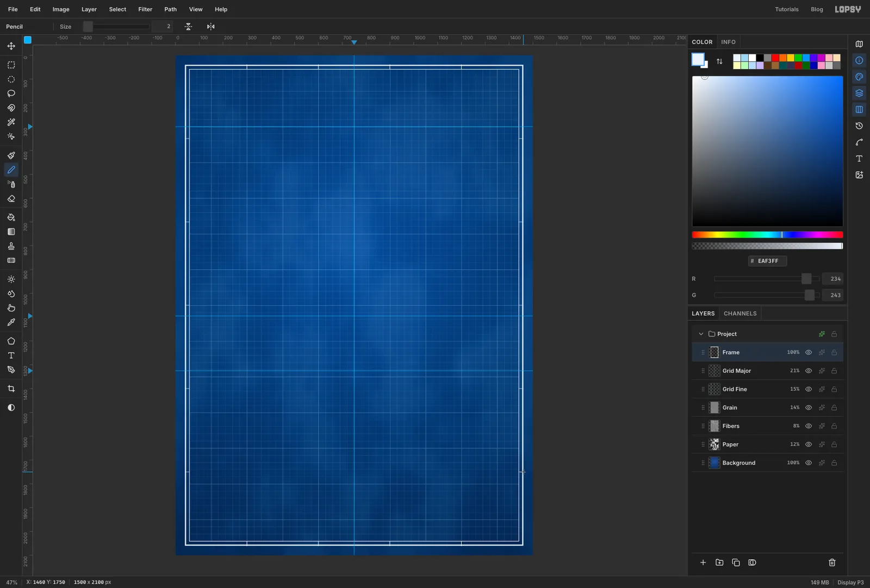The image size is (870, 588).
Task: Open the Blog link
Action: point(817,9)
